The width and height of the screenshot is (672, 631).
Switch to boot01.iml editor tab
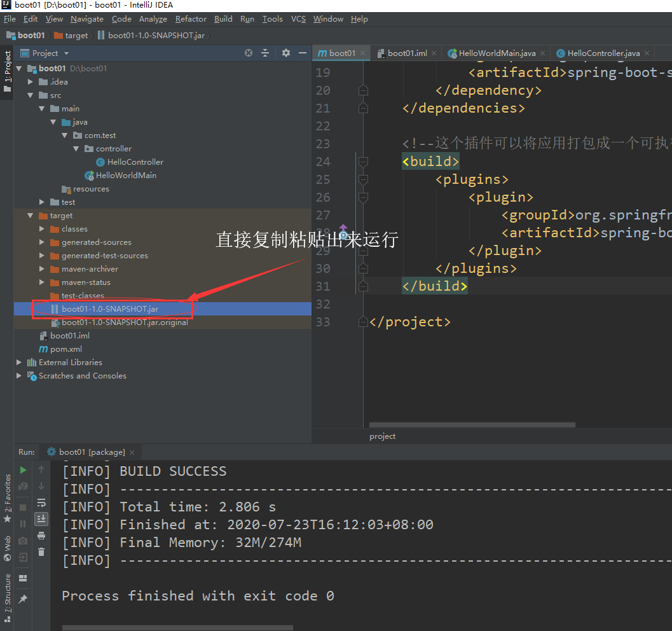407,53
